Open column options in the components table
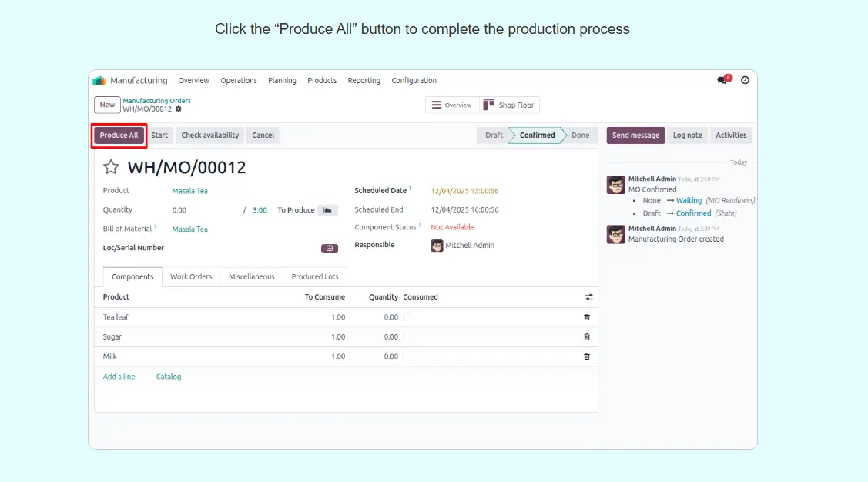 point(588,297)
